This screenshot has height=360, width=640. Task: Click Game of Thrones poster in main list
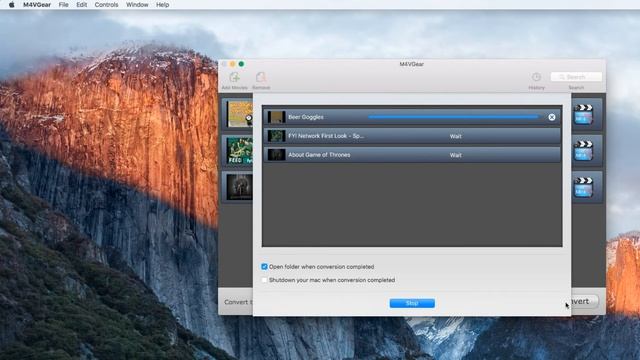(x=240, y=187)
